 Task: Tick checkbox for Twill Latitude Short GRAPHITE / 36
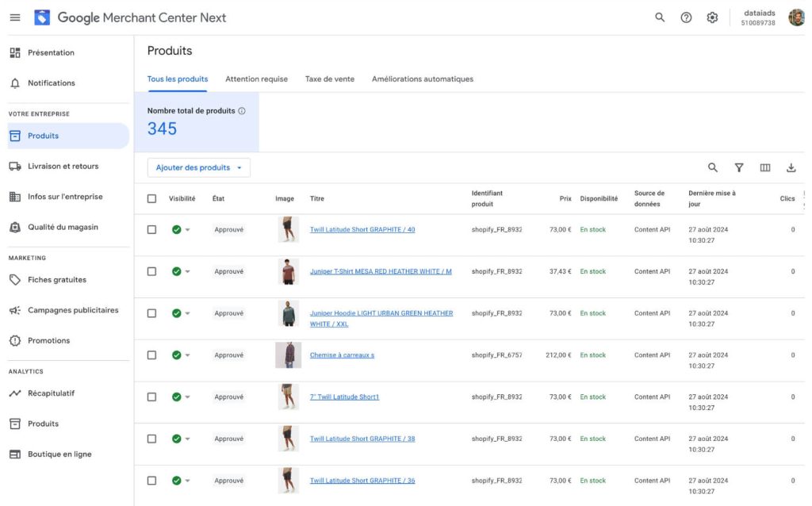151,481
